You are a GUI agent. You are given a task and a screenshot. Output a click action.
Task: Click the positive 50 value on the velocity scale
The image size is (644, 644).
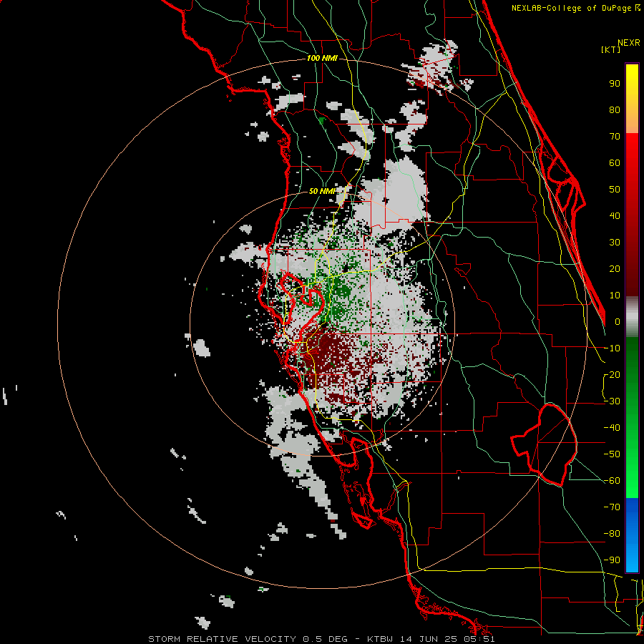click(x=615, y=190)
